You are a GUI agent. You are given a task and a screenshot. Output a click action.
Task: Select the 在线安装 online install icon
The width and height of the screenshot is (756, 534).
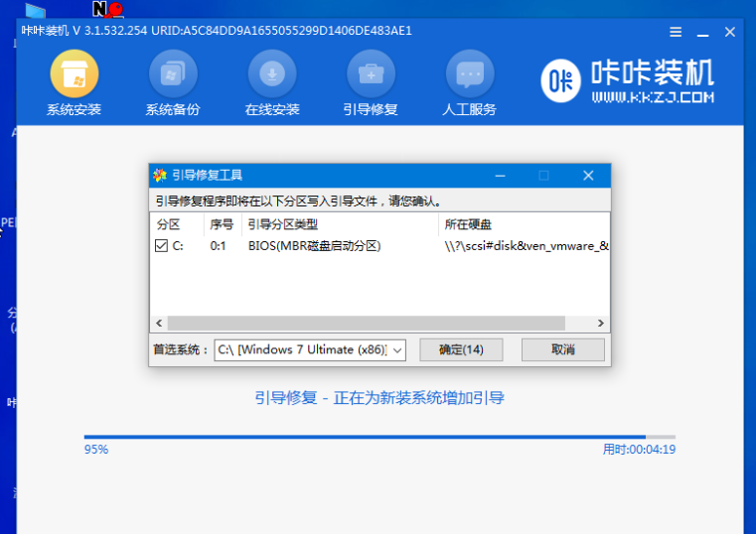tap(272, 74)
